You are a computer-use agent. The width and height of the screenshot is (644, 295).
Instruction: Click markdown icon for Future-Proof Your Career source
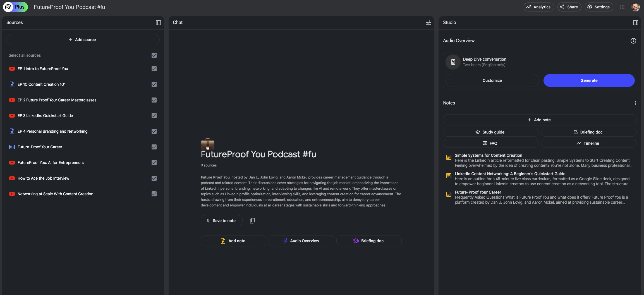[x=12, y=147]
